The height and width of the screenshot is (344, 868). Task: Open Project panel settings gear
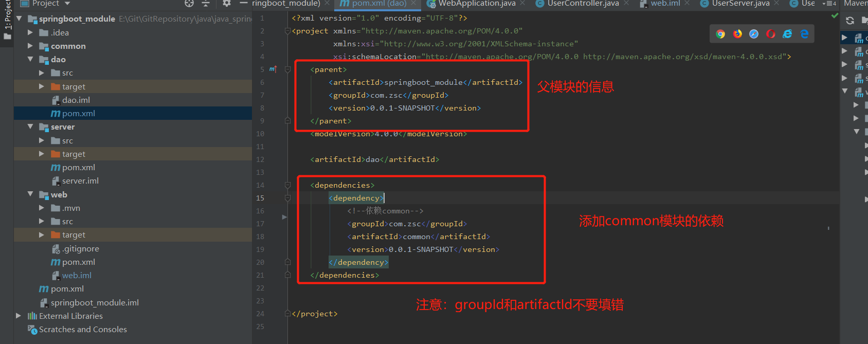(226, 3)
